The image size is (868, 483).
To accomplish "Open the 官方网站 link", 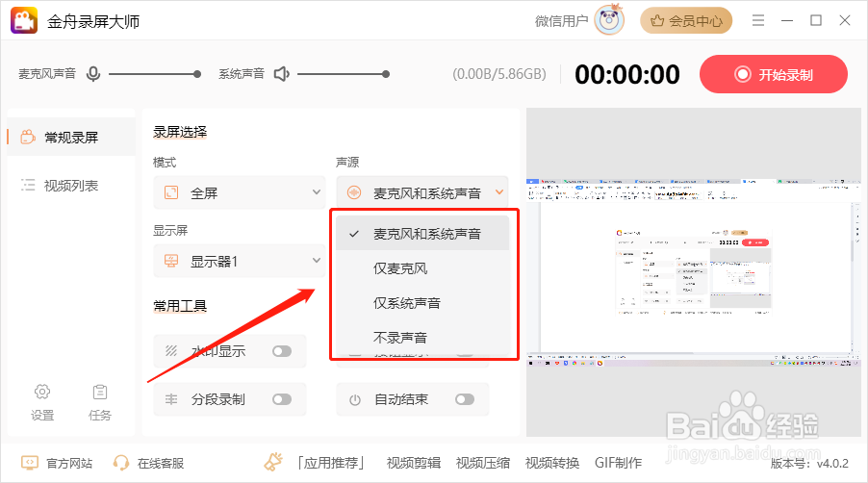I will (x=57, y=463).
